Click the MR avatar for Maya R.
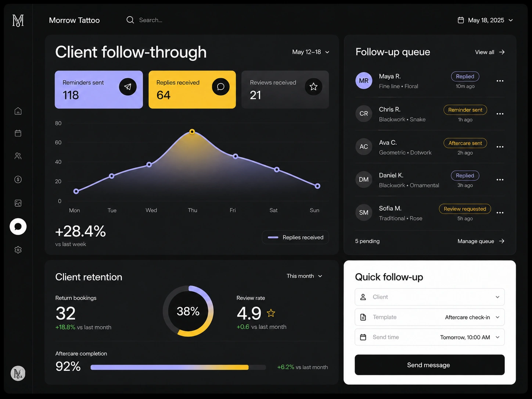The width and height of the screenshot is (532, 399). pyautogui.click(x=364, y=80)
